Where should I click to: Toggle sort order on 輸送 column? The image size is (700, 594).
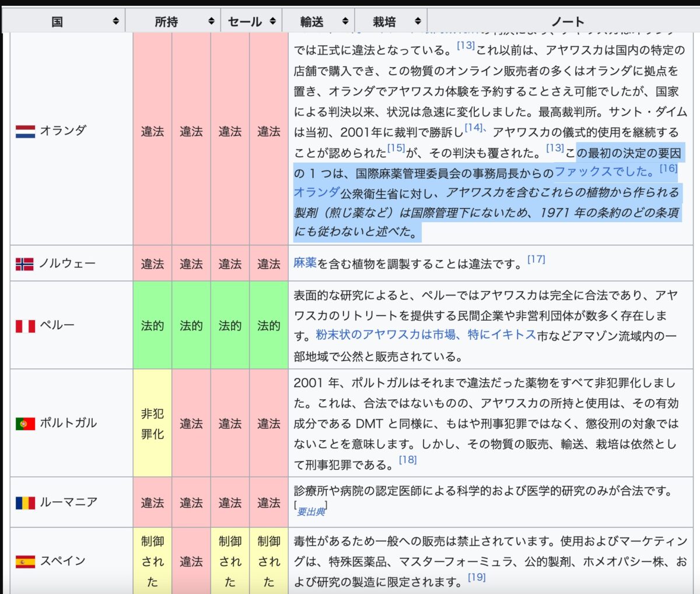pyautogui.click(x=345, y=22)
